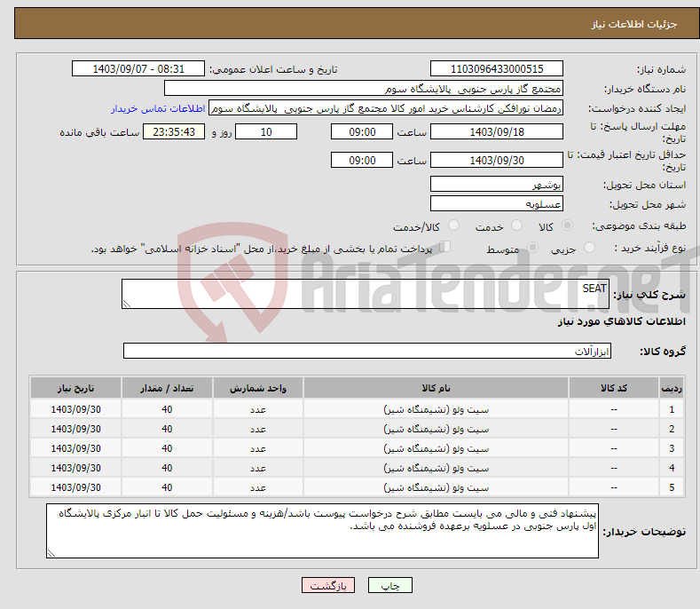Click quantity 40 in row 1
The width and height of the screenshot is (700, 609).
click(167, 409)
